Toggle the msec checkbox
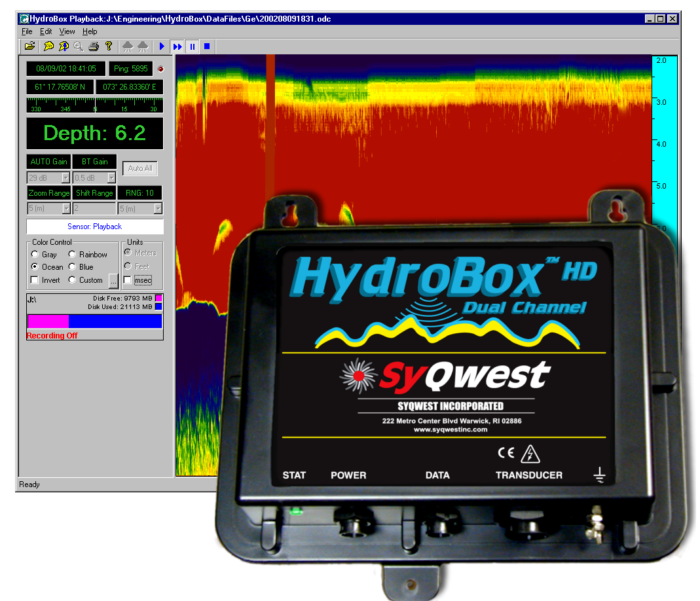Screen dimensions: 700x601 128,280
